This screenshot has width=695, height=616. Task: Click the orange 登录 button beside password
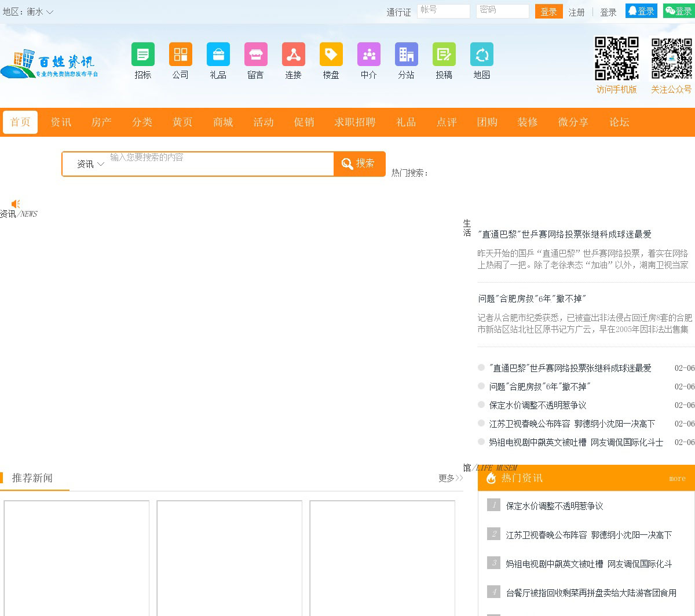point(548,12)
